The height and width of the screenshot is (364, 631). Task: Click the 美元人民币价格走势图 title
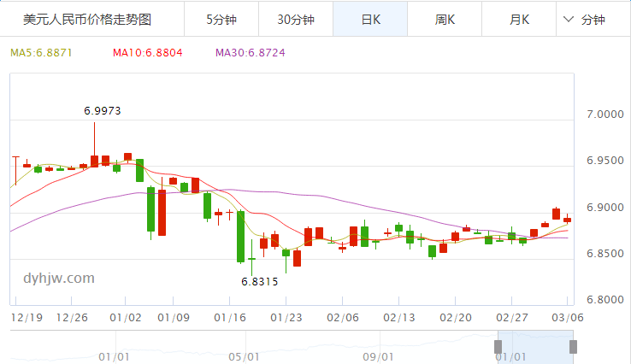[87, 20]
